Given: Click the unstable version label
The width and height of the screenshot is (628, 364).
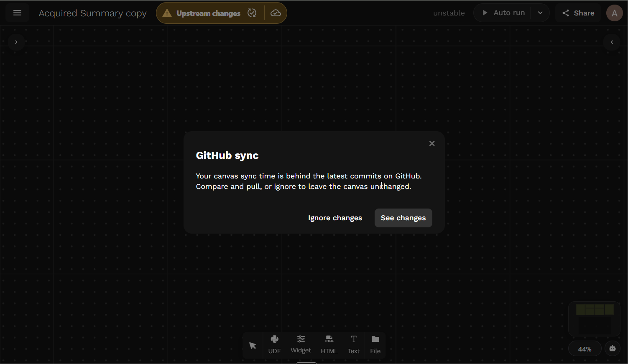Looking at the screenshot, I should coord(449,13).
